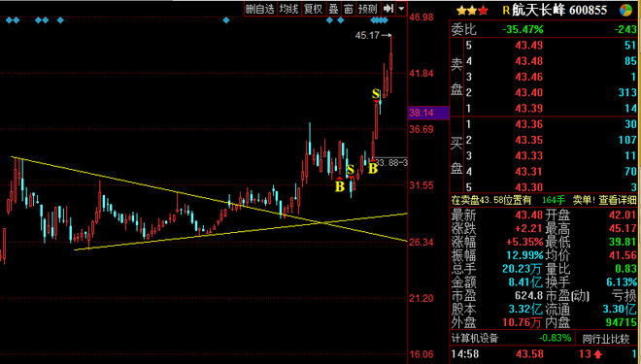Click the 均价 value 41.56
This screenshot has height=364, width=641.
point(623,255)
